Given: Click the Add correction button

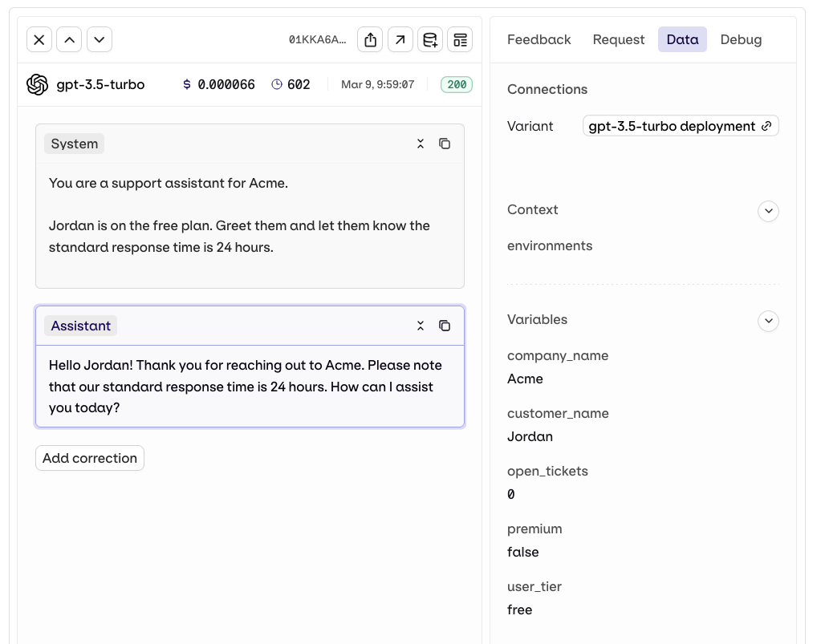Looking at the screenshot, I should click(90, 458).
